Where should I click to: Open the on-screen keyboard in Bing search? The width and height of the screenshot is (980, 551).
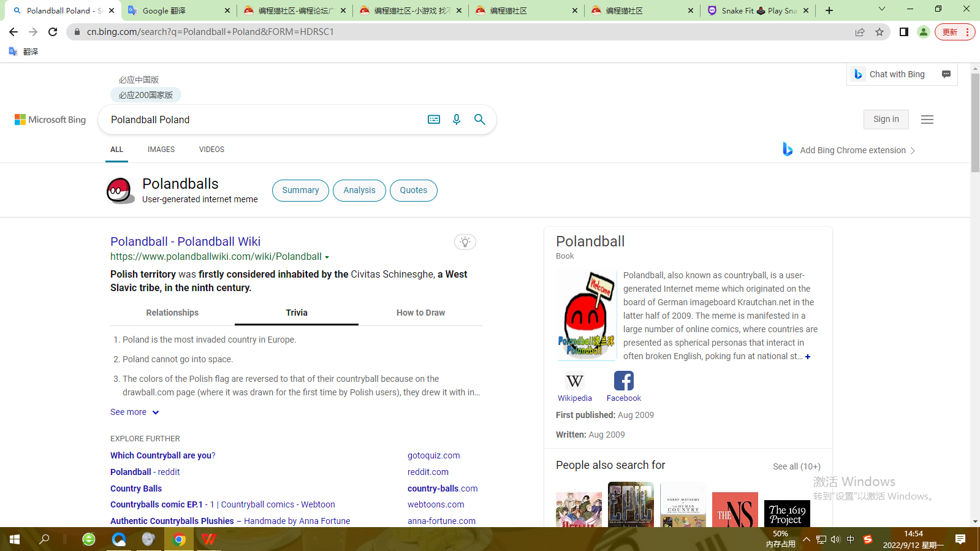(x=434, y=120)
